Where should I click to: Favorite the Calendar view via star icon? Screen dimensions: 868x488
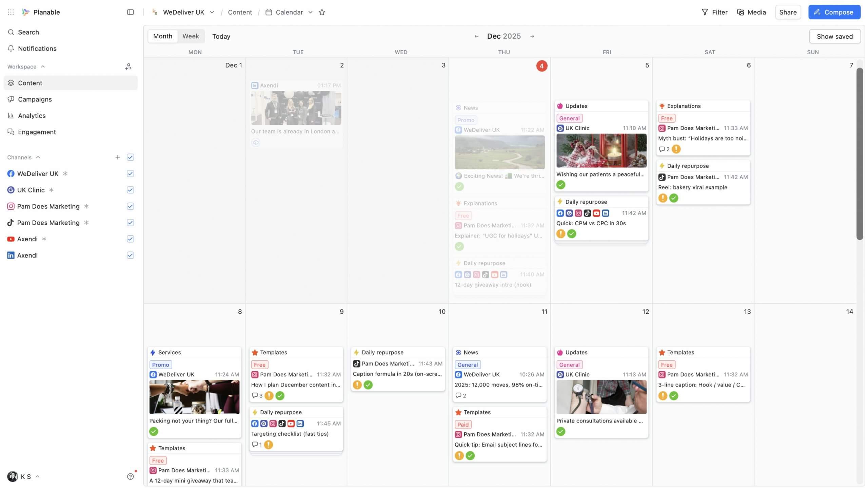(321, 12)
